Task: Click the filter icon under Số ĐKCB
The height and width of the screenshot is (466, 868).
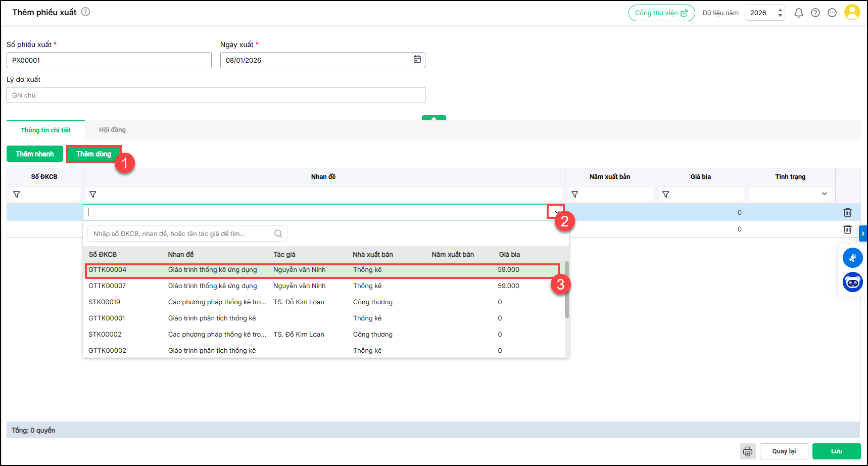Action: pos(17,195)
